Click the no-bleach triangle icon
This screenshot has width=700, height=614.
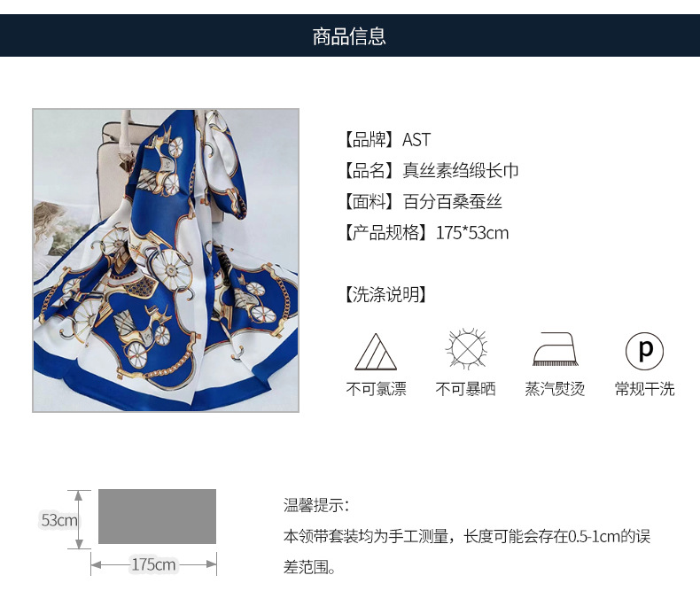376,352
